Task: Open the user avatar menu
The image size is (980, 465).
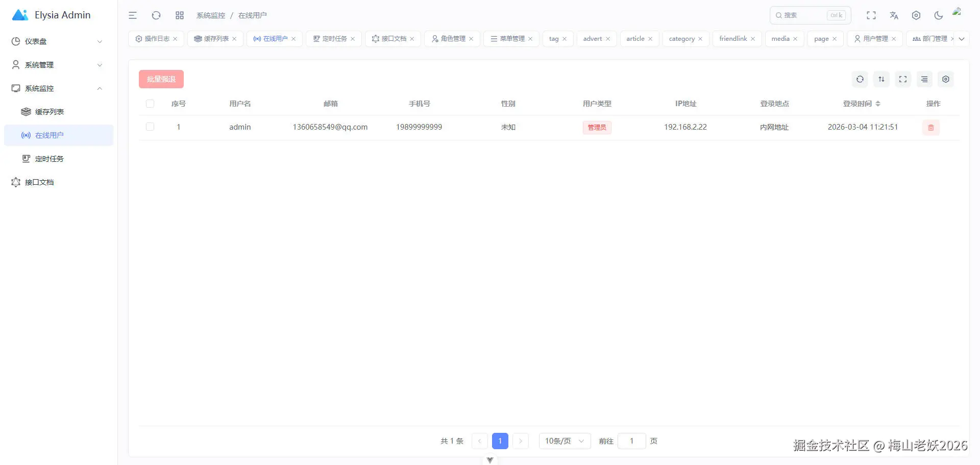Action: point(957,12)
